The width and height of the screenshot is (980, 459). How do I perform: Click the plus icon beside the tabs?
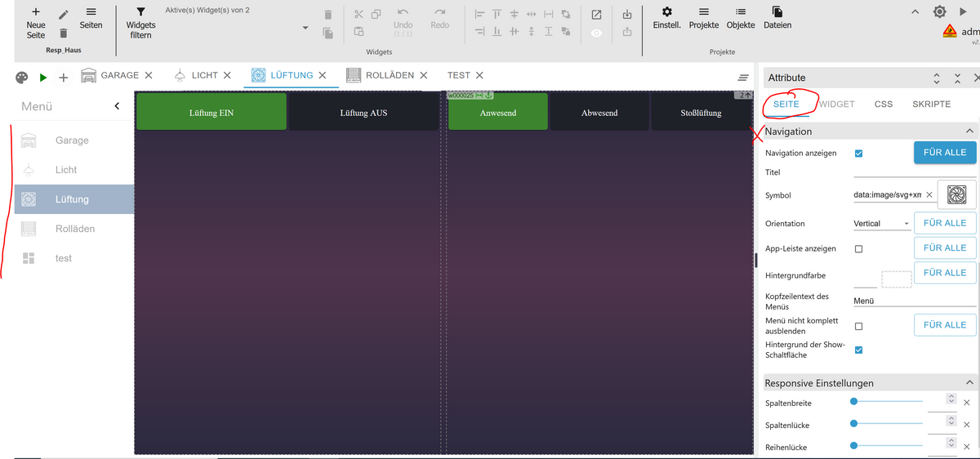click(64, 78)
